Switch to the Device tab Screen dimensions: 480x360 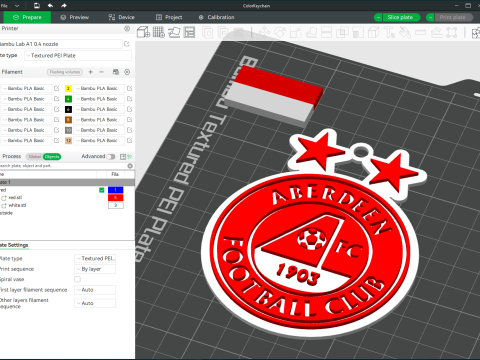coord(122,17)
